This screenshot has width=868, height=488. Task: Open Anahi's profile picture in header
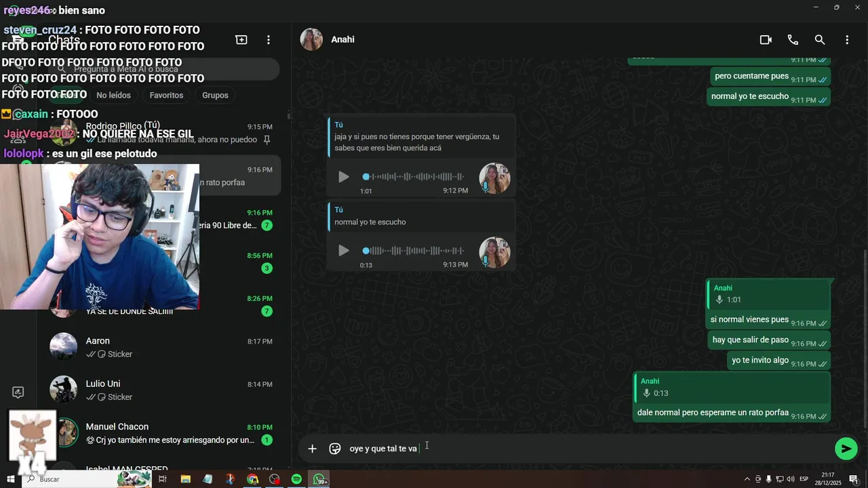312,39
